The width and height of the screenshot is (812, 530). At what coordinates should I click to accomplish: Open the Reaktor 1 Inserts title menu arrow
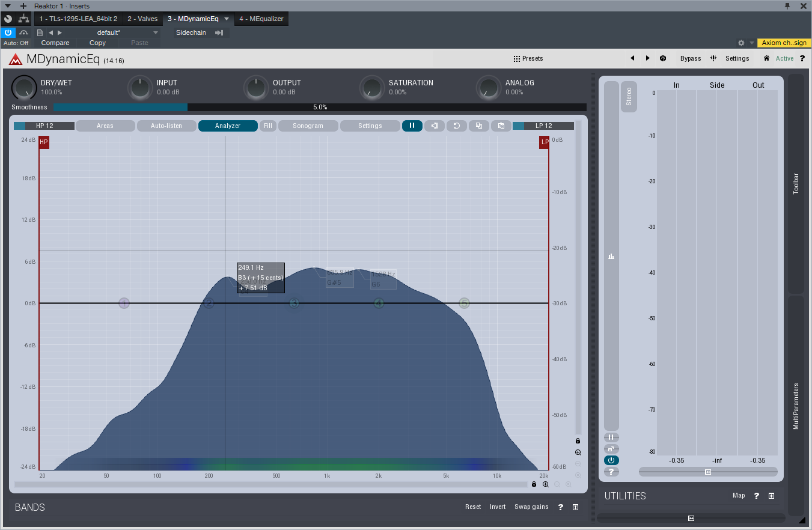point(7,6)
